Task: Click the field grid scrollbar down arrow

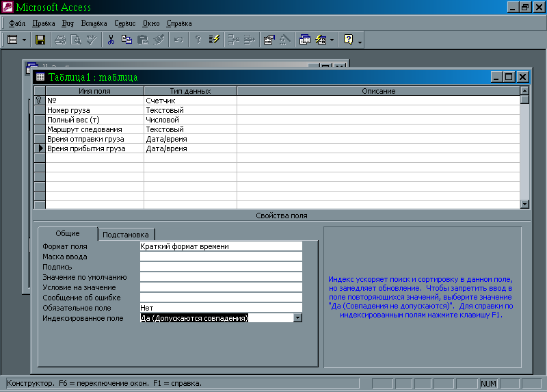Action: tap(524, 204)
